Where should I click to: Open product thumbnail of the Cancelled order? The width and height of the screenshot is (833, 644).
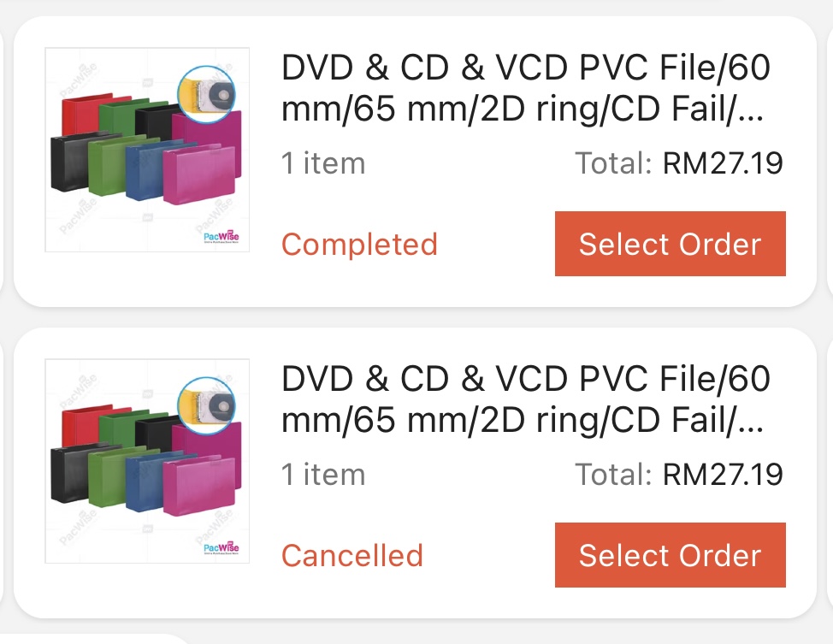pos(147,461)
